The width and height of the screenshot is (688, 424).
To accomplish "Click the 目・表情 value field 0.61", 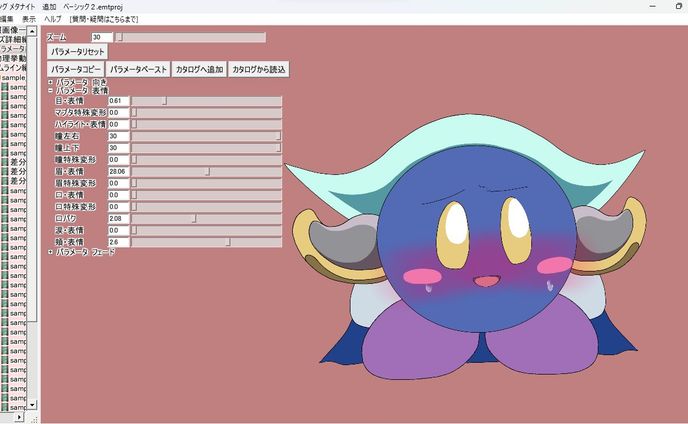I will pos(118,101).
